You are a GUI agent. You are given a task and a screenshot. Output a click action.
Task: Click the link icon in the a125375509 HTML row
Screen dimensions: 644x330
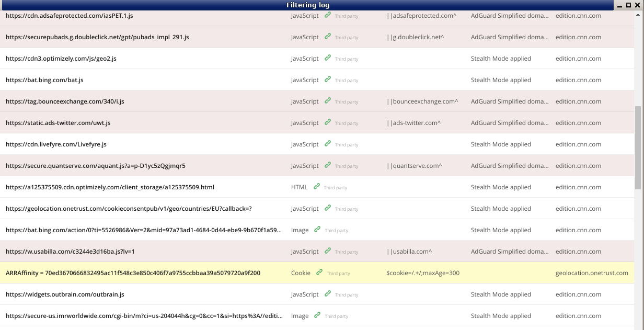pos(317,187)
